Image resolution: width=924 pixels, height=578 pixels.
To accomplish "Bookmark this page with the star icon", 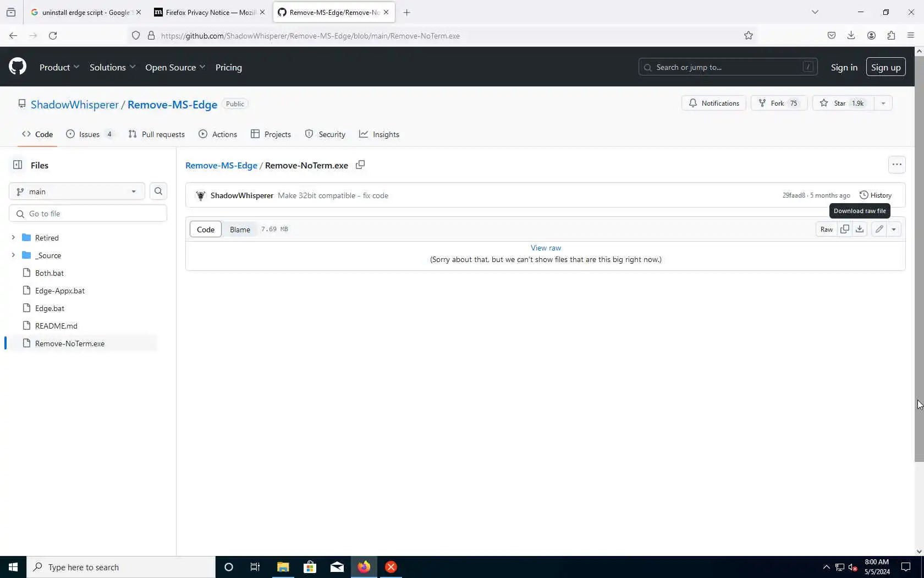I will click(749, 36).
